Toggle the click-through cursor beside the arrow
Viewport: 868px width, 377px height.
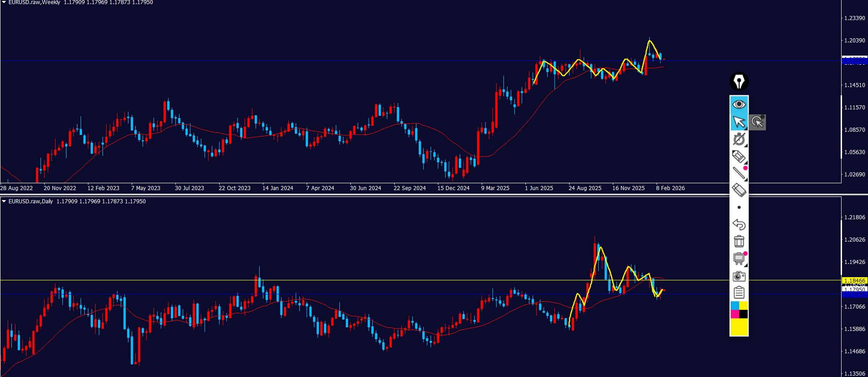pos(757,122)
